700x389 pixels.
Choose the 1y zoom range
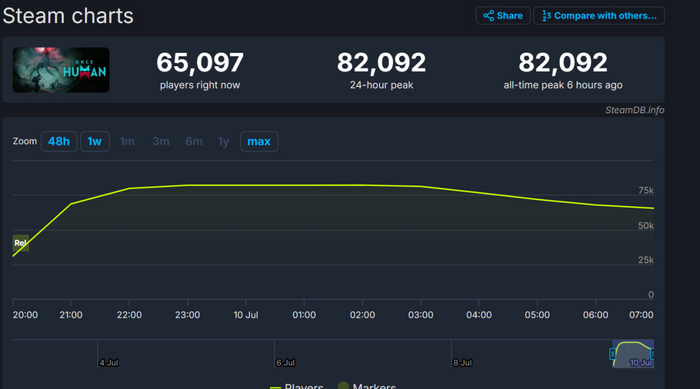click(223, 142)
